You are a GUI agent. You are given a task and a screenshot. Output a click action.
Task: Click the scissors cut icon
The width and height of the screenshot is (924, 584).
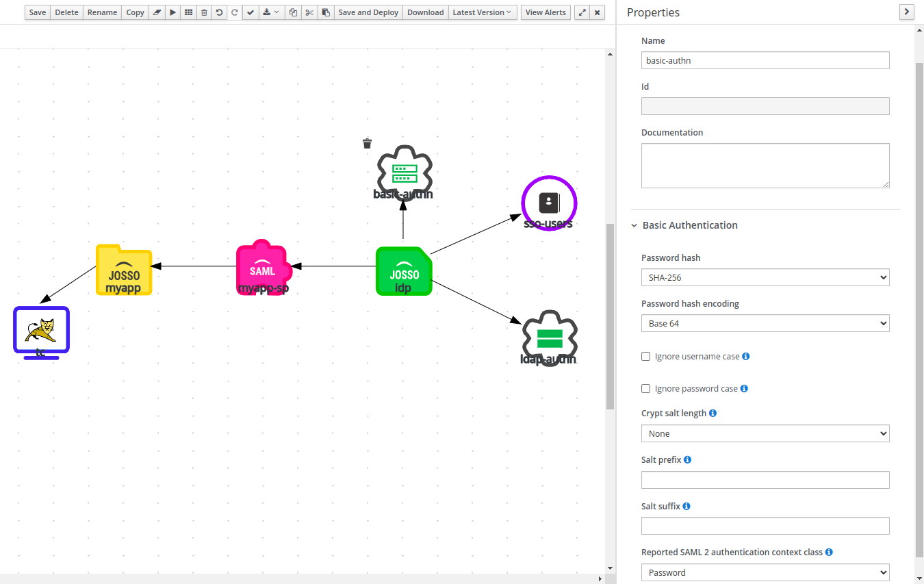point(309,12)
